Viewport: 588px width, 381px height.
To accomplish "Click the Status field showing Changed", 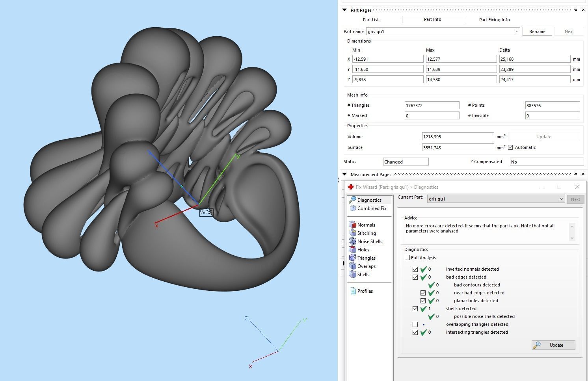I will (406, 162).
